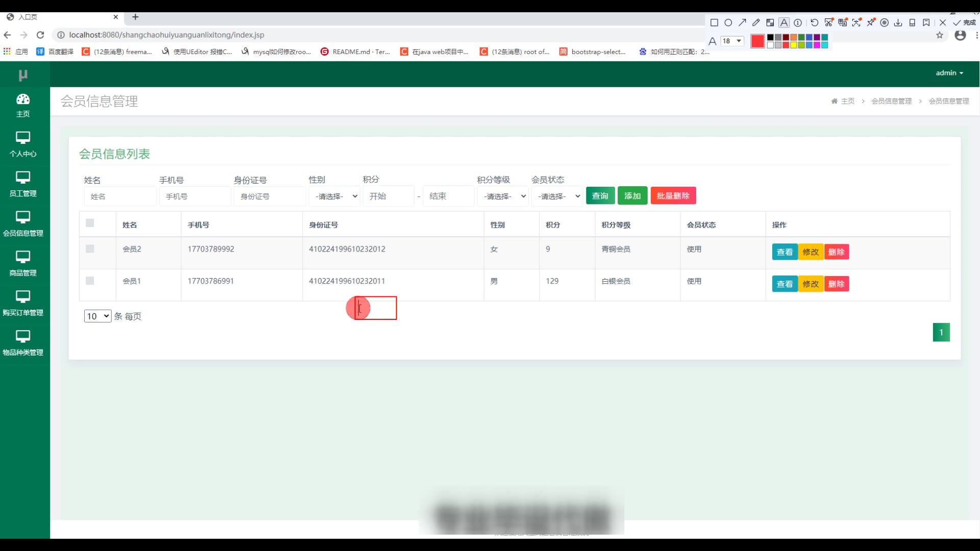Toggle the select-all header checkbox
Viewport: 980px width, 551px height.
(90, 223)
